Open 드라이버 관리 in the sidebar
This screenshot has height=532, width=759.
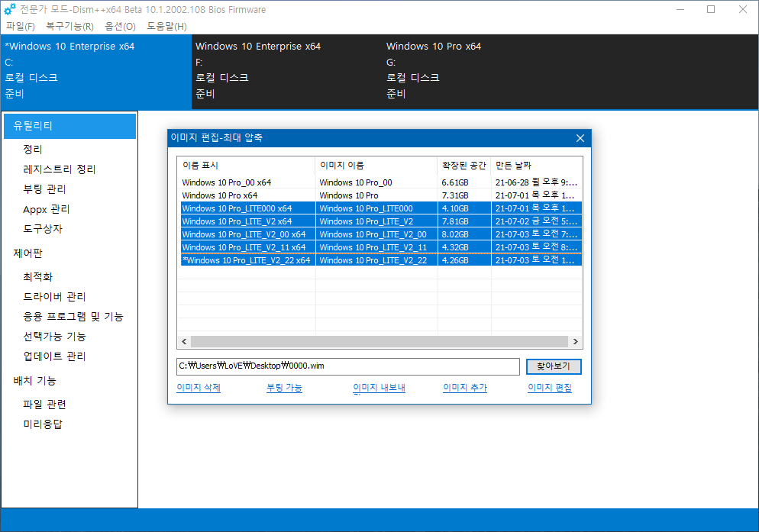click(54, 297)
